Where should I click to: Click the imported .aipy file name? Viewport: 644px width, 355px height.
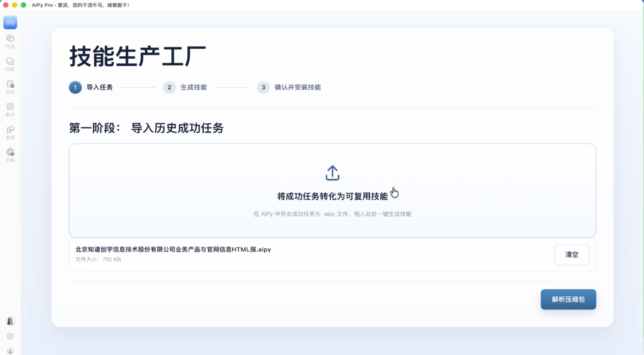173,250
